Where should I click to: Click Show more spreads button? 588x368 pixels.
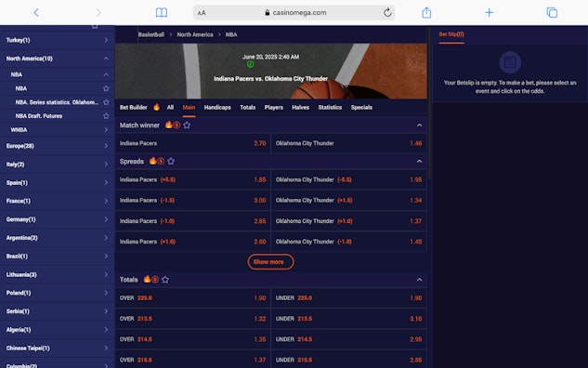point(270,262)
